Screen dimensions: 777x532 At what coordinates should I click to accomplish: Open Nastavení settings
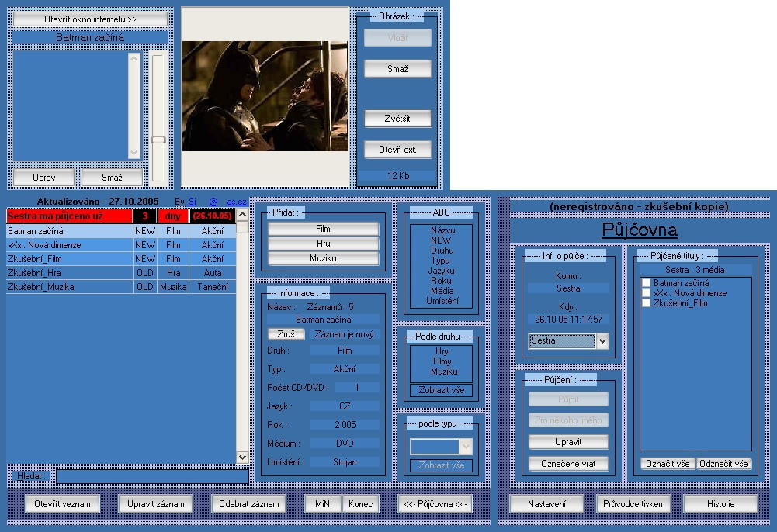pos(546,504)
